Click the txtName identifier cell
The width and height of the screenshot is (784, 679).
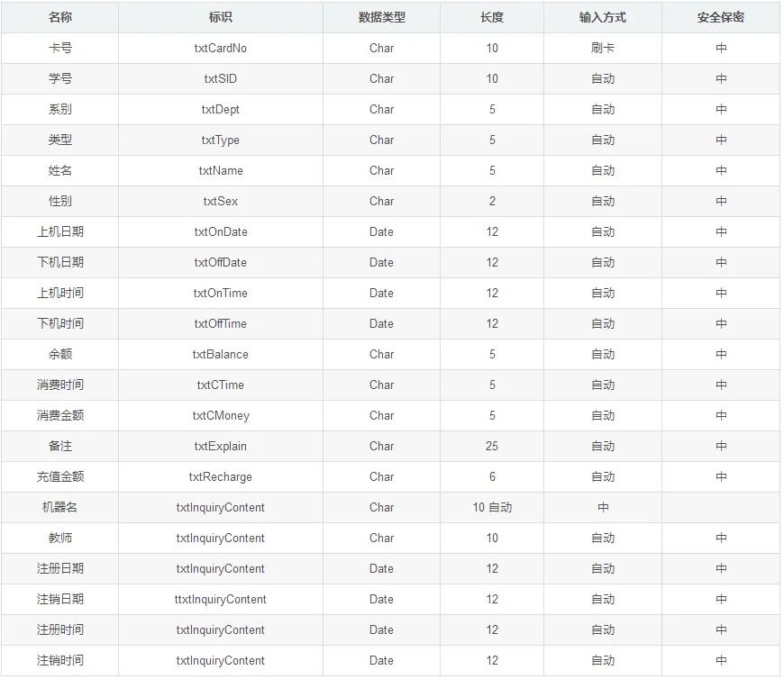click(221, 170)
